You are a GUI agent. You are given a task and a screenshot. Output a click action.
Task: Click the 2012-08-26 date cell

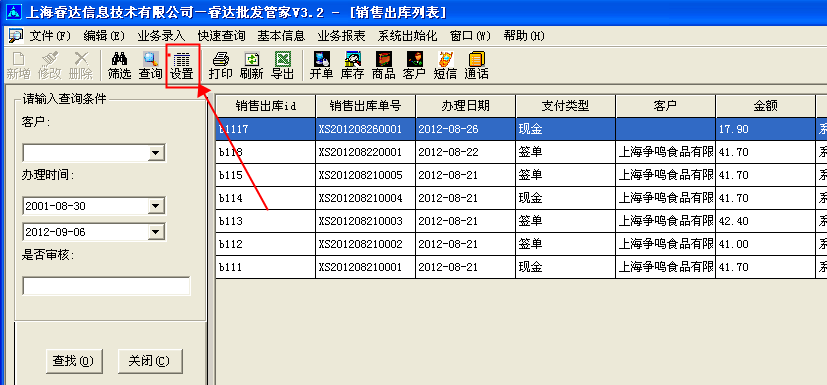[466, 129]
